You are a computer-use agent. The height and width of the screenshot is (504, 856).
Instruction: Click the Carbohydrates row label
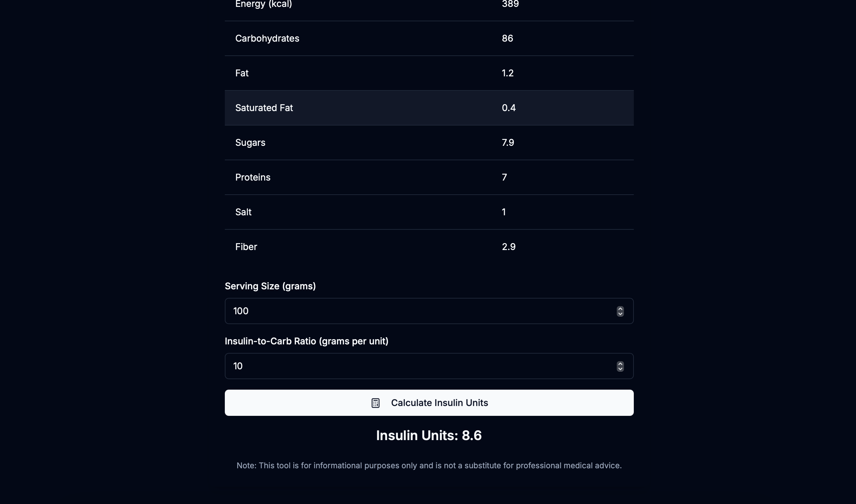click(x=267, y=38)
